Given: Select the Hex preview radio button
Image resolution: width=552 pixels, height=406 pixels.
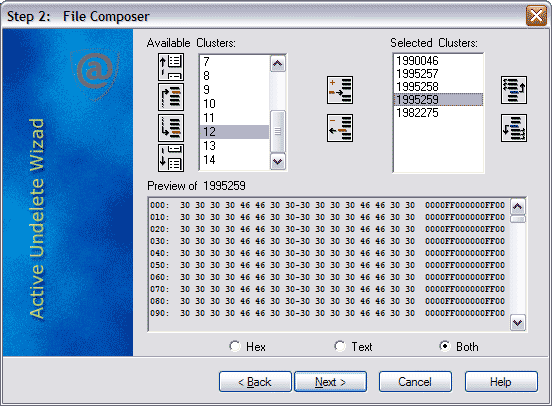Looking at the screenshot, I should tap(235, 346).
